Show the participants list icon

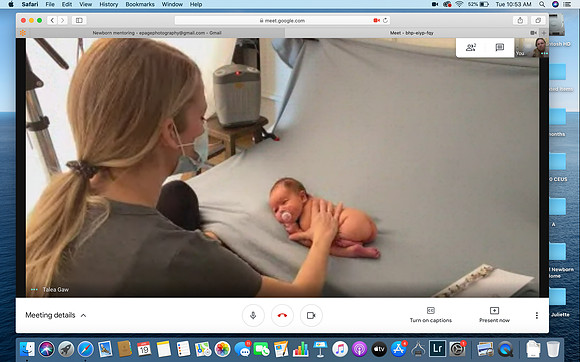click(x=471, y=47)
